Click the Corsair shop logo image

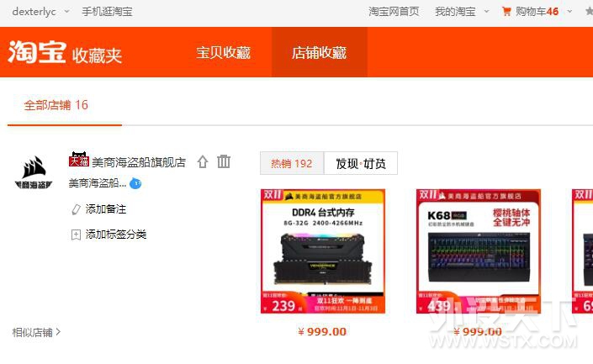(x=34, y=172)
